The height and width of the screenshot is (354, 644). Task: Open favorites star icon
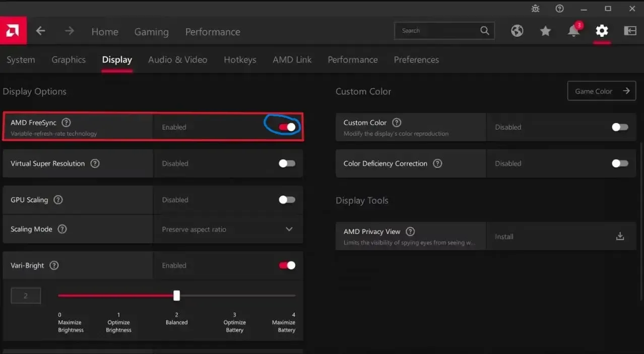[x=545, y=31]
